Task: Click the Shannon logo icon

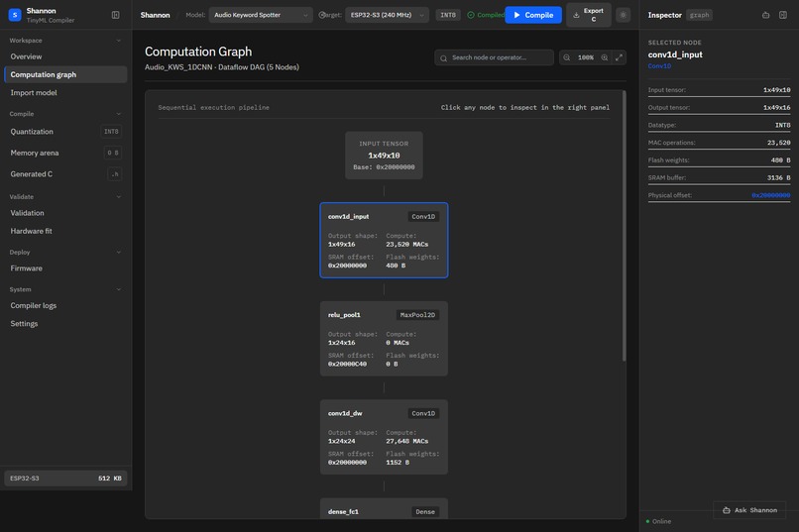Action: click(15, 15)
